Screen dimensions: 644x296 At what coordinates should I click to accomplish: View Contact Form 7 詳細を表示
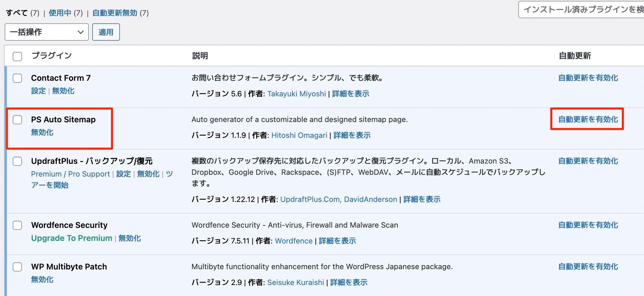351,94
